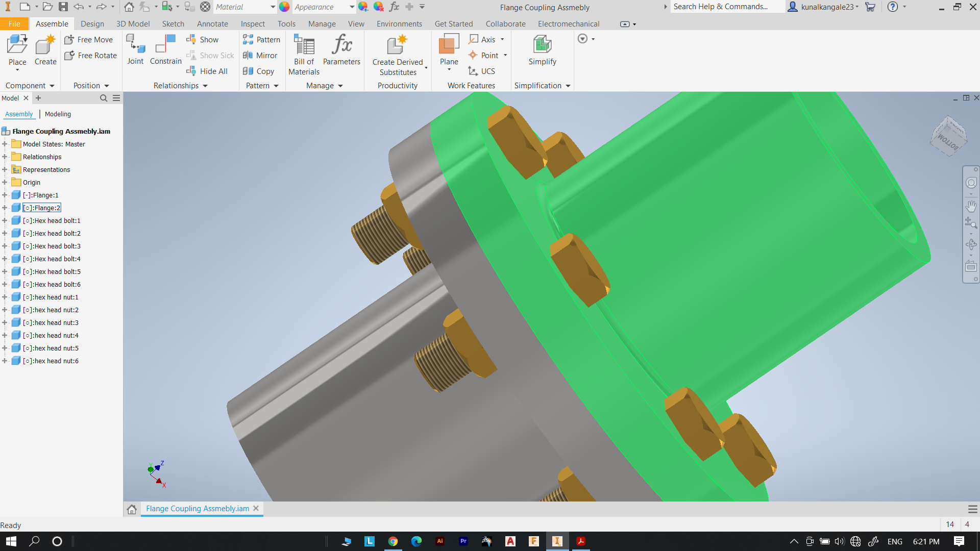Screen dimensions: 980x551
Task: Switch to Modeling browser view
Action: [58, 114]
